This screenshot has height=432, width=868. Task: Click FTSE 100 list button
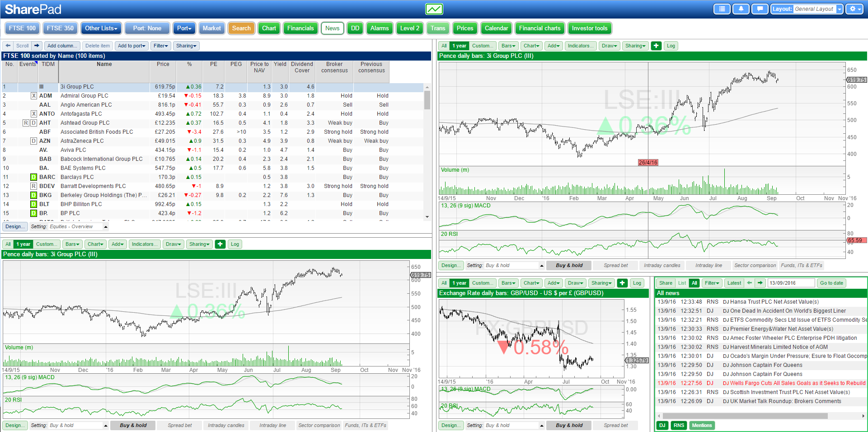22,28
